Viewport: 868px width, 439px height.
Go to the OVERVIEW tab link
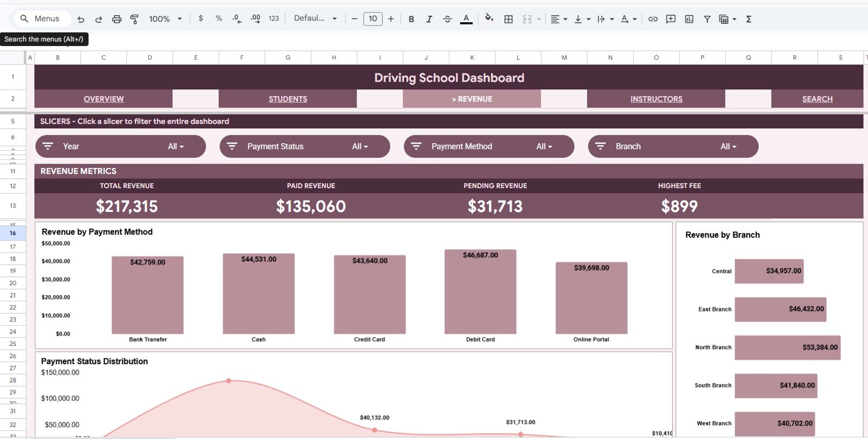[x=104, y=99]
